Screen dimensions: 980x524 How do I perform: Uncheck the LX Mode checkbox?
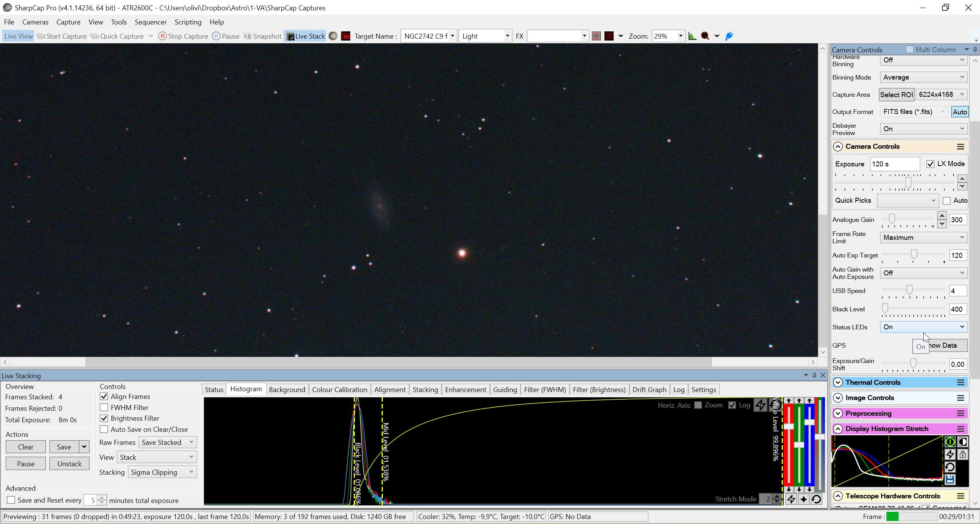(930, 164)
